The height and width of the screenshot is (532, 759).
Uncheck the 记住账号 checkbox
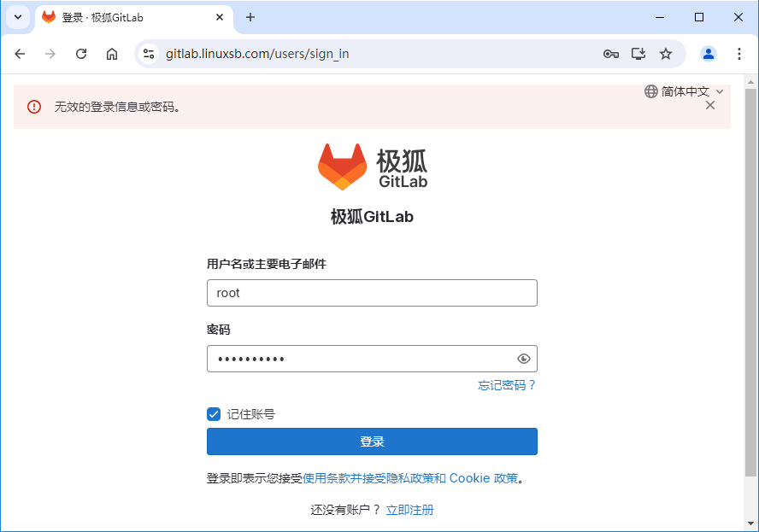point(214,414)
